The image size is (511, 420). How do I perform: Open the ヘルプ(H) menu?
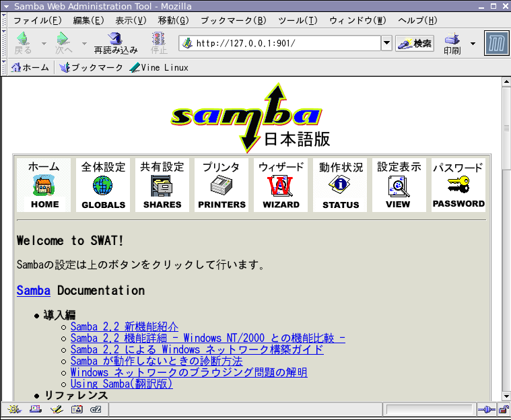point(417,20)
